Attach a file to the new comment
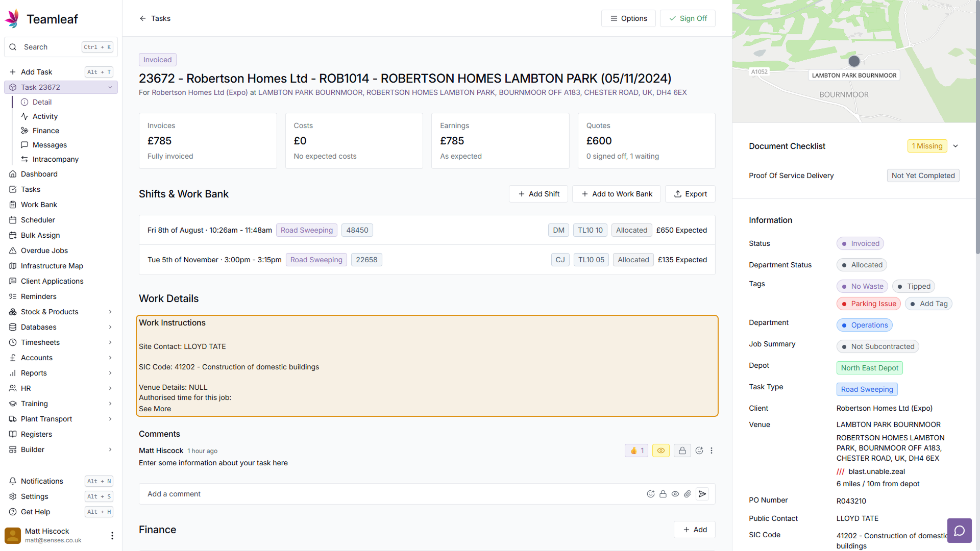This screenshot has width=980, height=551. [688, 494]
